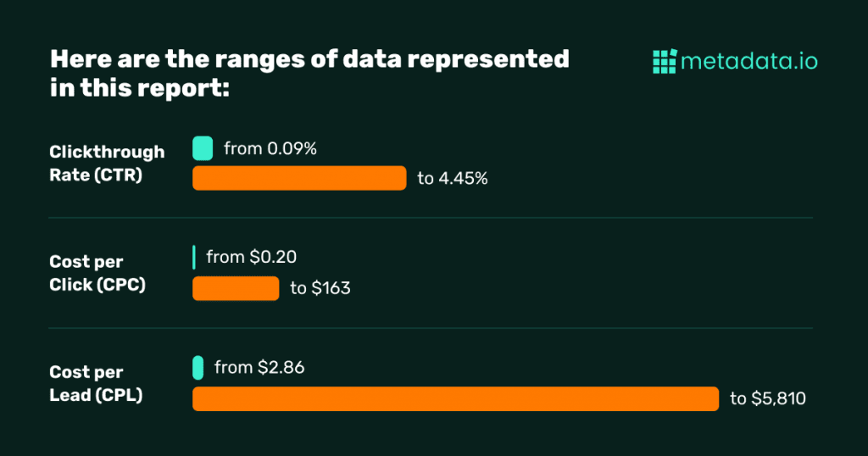Click the divider line below the CTR section
The image size is (868, 456).
tap(430, 218)
